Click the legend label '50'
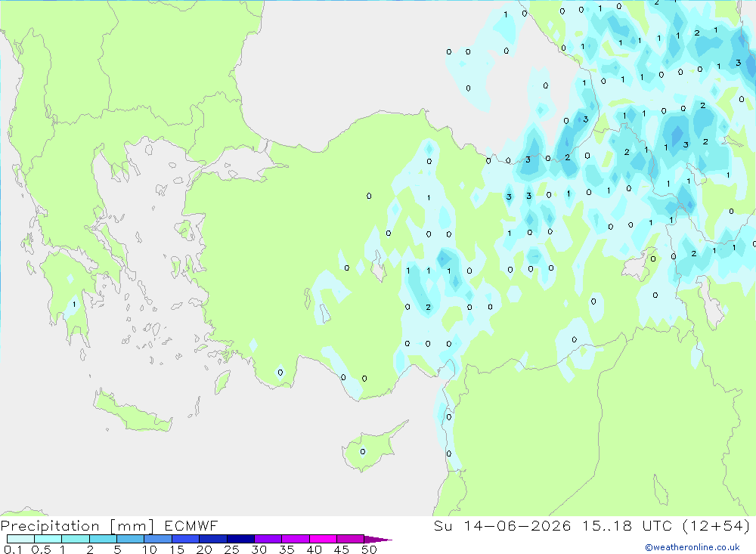The height and width of the screenshot is (554, 756). [369, 549]
